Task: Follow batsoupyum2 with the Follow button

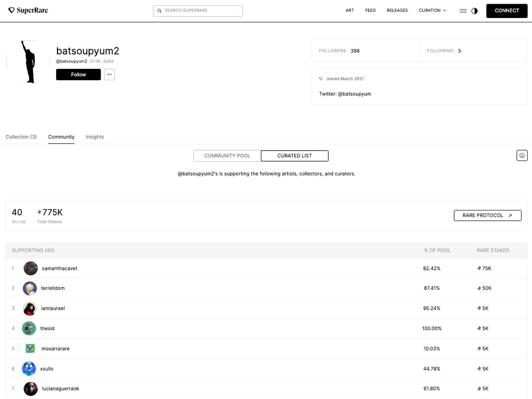Action: 78,74
